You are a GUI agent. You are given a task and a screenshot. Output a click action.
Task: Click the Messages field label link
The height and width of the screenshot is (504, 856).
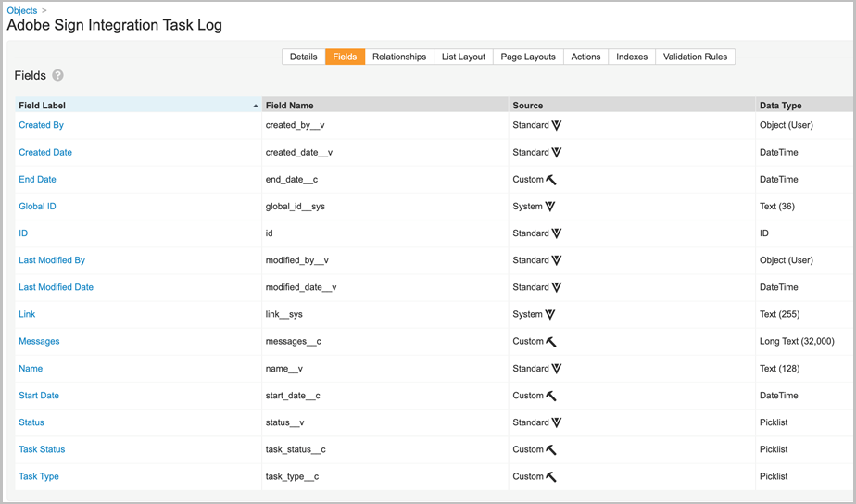(39, 341)
